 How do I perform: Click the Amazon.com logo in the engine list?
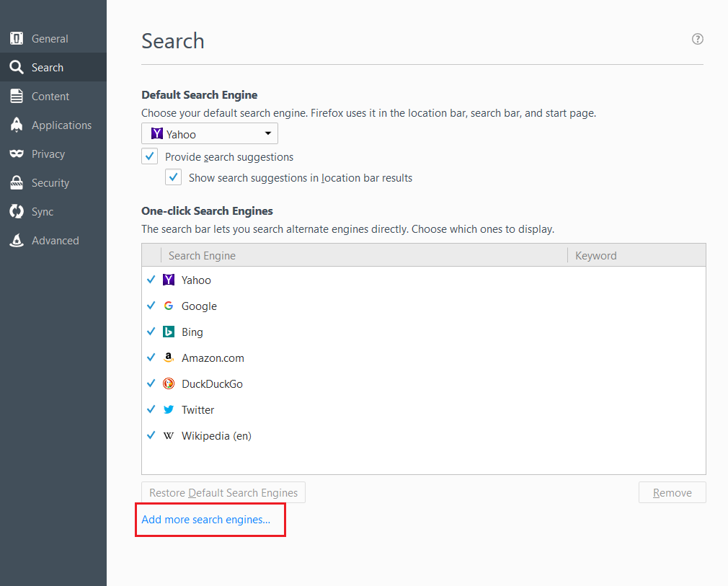(x=169, y=358)
